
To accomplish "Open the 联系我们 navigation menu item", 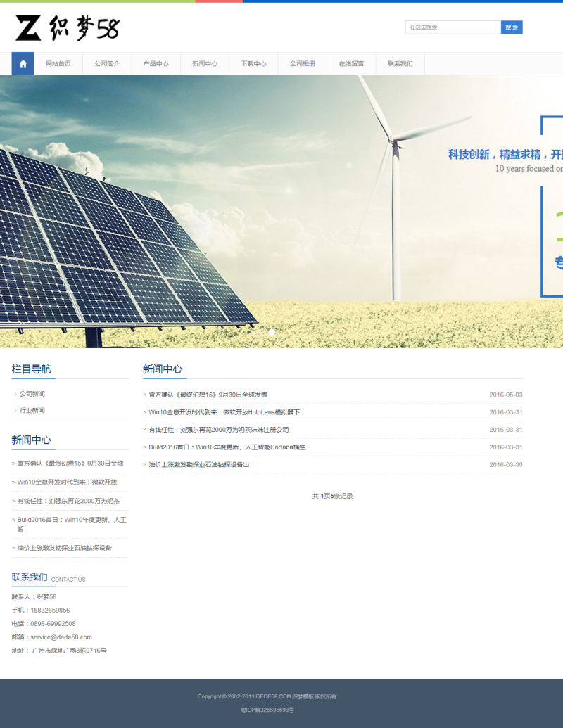I will click(x=400, y=64).
